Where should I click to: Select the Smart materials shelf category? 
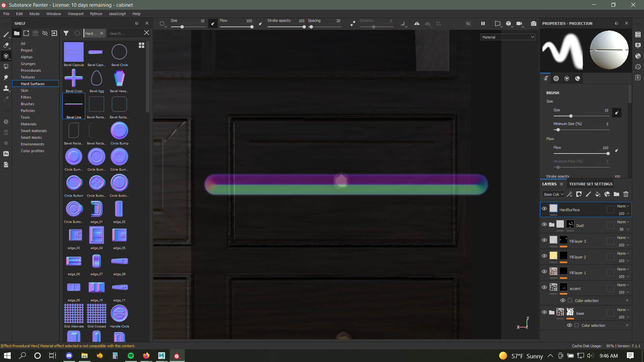tap(34, 131)
